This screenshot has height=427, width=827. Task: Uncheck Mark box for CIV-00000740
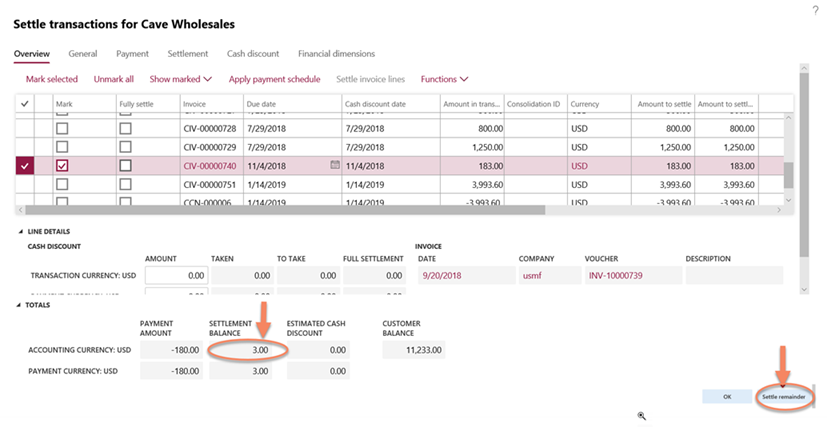pos(62,166)
